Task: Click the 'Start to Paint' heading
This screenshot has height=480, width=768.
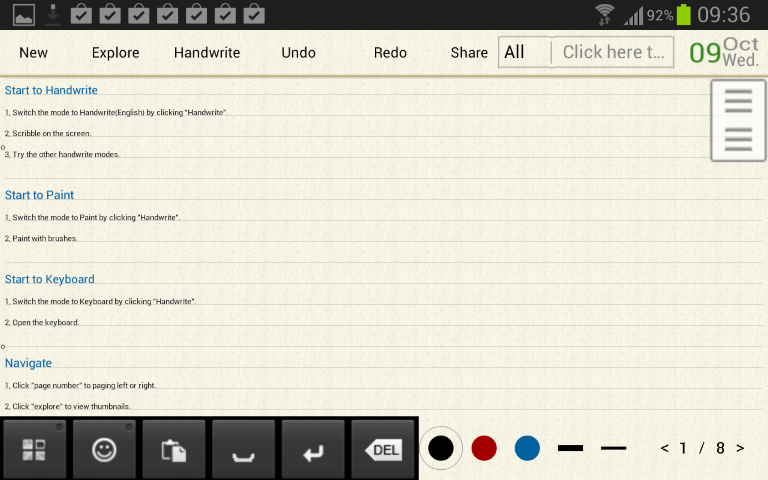Action: [39, 195]
